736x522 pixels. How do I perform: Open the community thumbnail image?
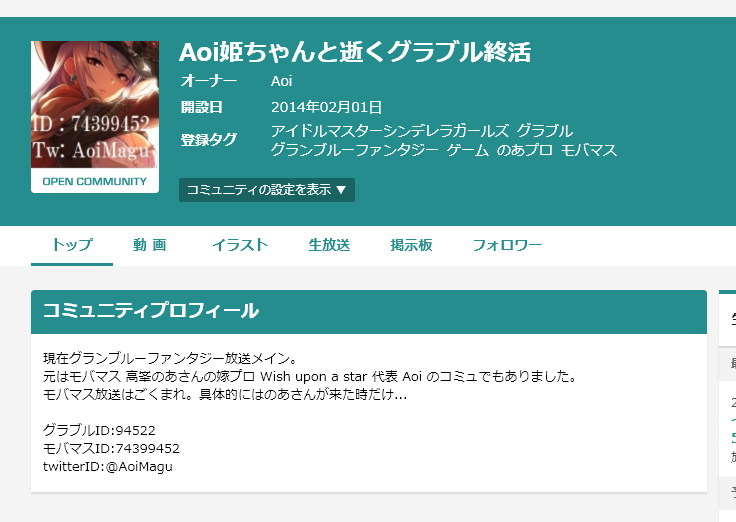[95, 104]
